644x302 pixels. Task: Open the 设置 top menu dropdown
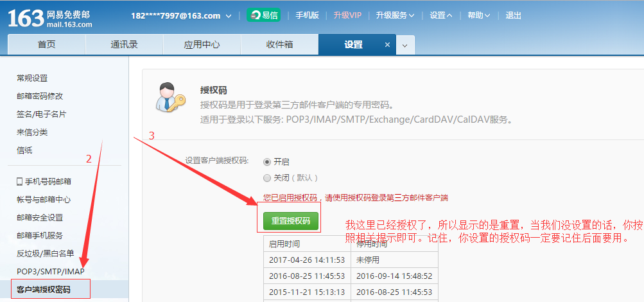point(441,15)
